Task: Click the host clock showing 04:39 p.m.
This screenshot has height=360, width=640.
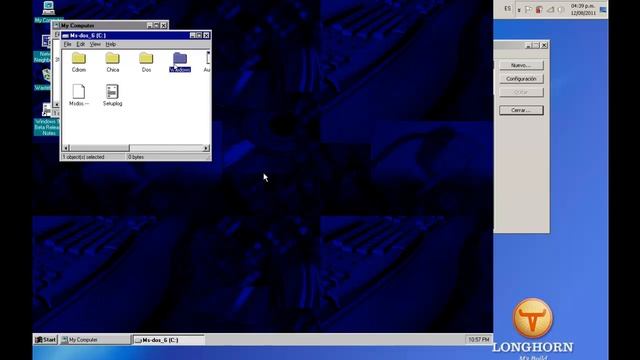Action: coord(583,9)
